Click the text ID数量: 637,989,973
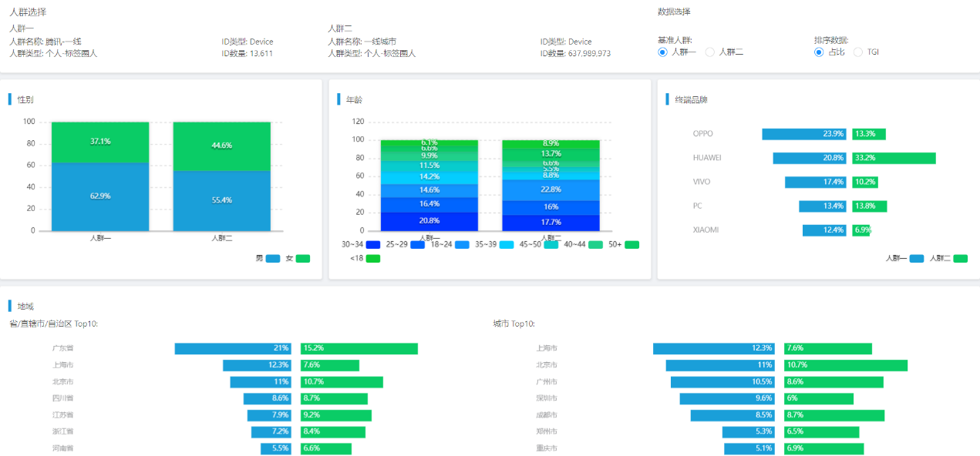 (x=576, y=54)
